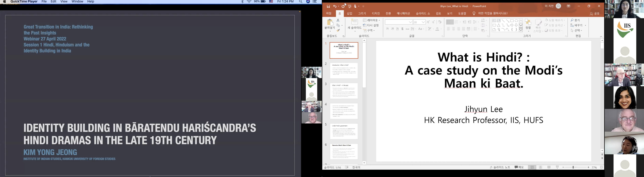Click the Increase indent icon in paragraph group
The width and height of the screenshot is (644, 177).
[470, 22]
